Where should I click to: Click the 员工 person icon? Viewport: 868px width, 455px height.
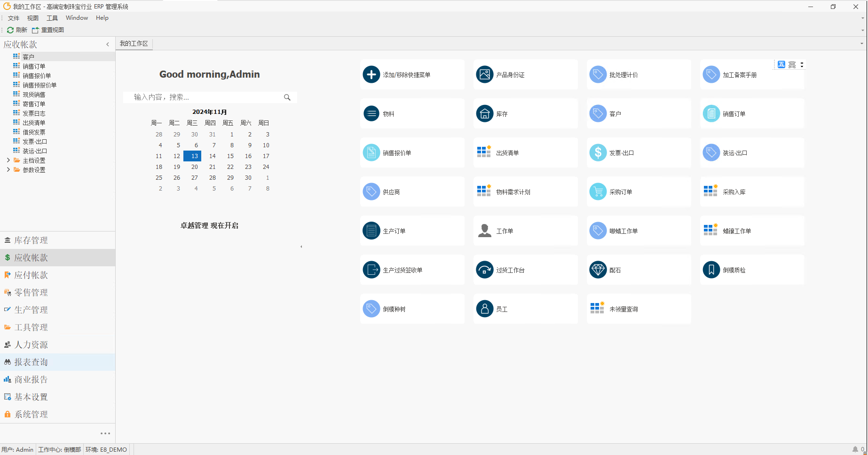[484, 309]
